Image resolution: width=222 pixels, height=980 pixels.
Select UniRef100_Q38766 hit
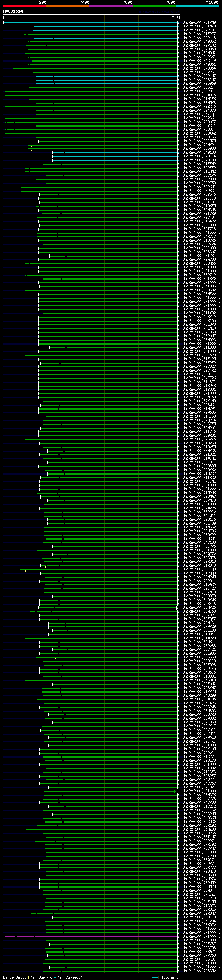point(199,137)
